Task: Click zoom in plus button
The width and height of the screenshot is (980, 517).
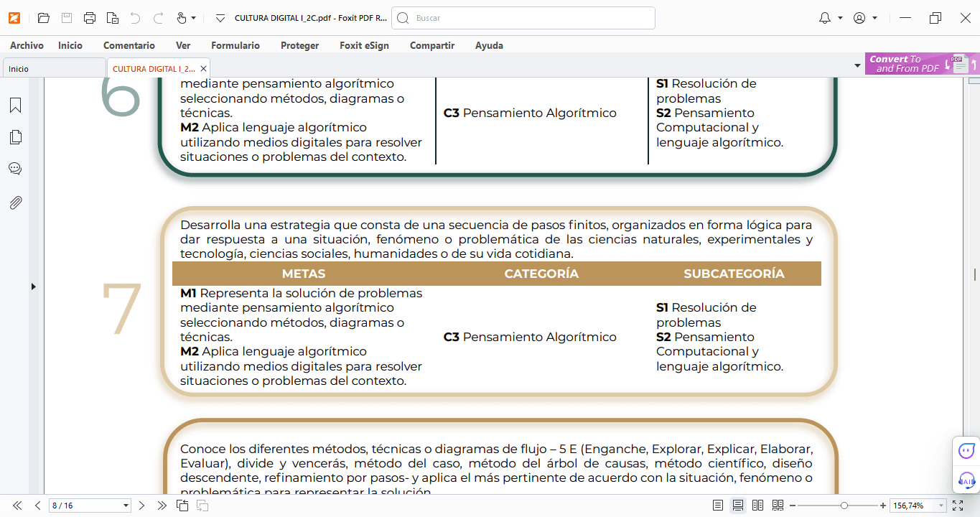Action: click(883, 506)
